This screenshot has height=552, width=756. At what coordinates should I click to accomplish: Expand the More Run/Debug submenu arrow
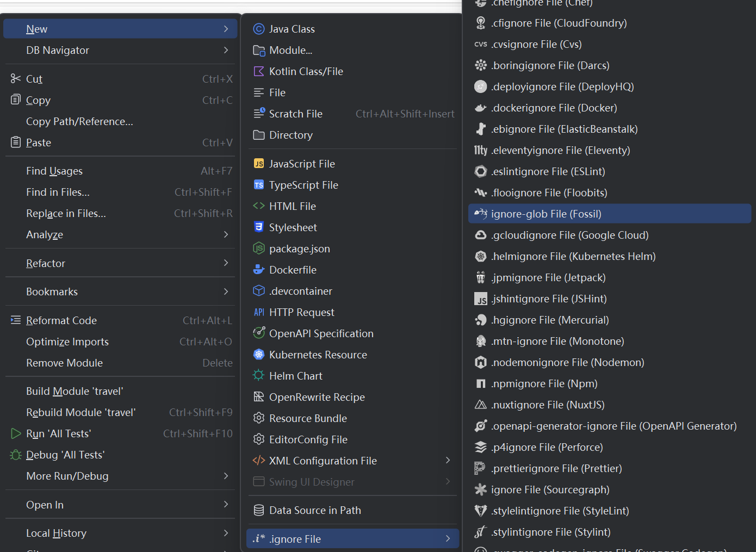(x=226, y=476)
